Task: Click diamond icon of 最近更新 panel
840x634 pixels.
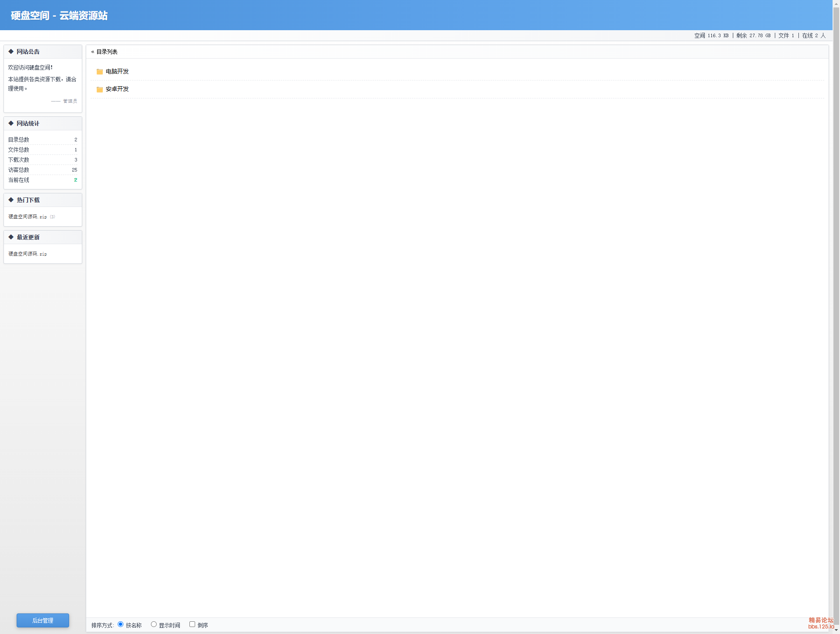Action: pyautogui.click(x=11, y=237)
